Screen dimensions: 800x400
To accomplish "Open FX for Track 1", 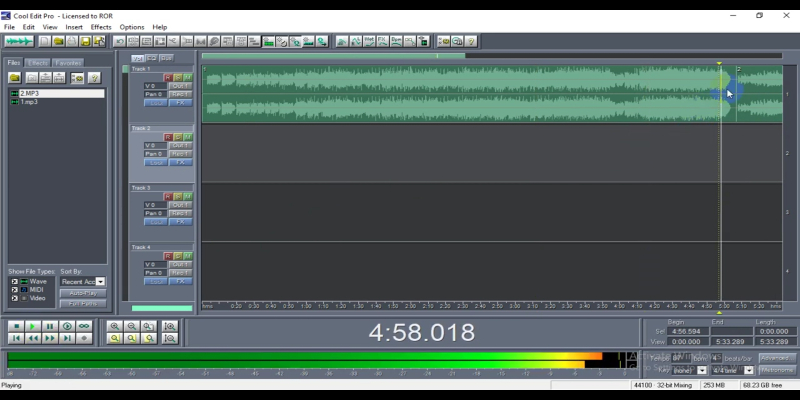I will coord(181,102).
